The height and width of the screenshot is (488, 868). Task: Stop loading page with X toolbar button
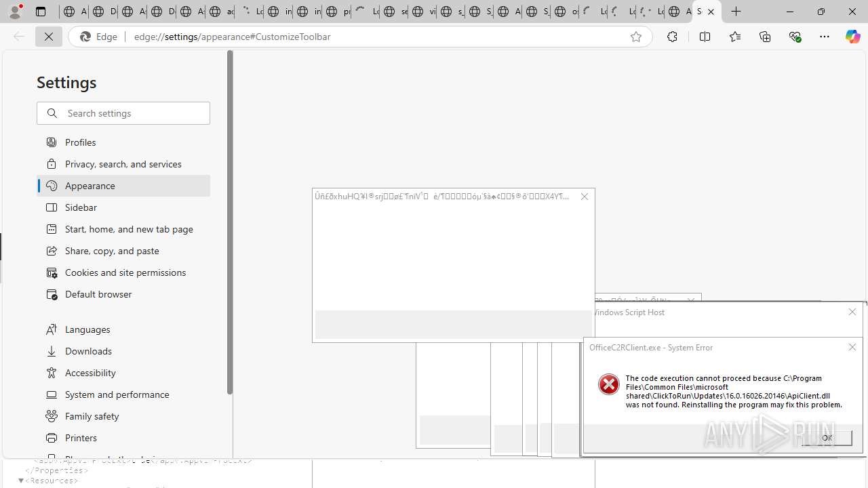tap(49, 37)
